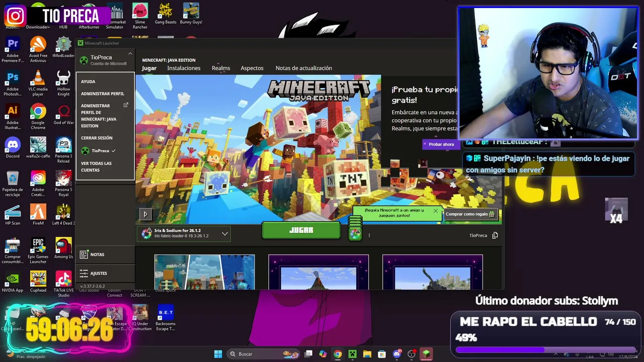
Task: Select Gang Beasts desktop icon
Action: pyautogui.click(x=166, y=14)
